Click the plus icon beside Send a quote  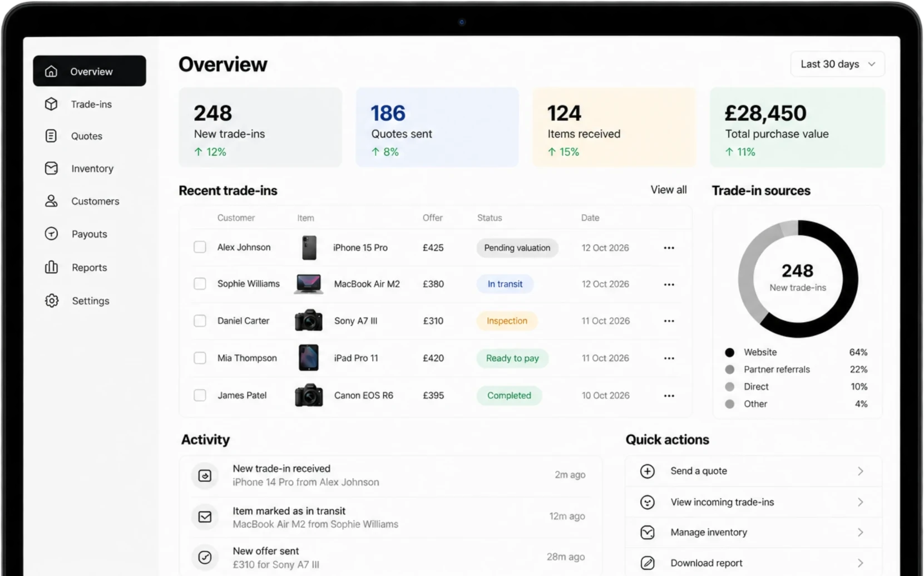648,471
